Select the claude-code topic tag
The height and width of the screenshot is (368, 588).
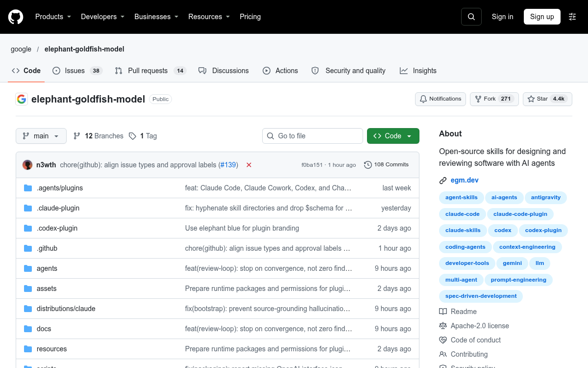[463, 214]
